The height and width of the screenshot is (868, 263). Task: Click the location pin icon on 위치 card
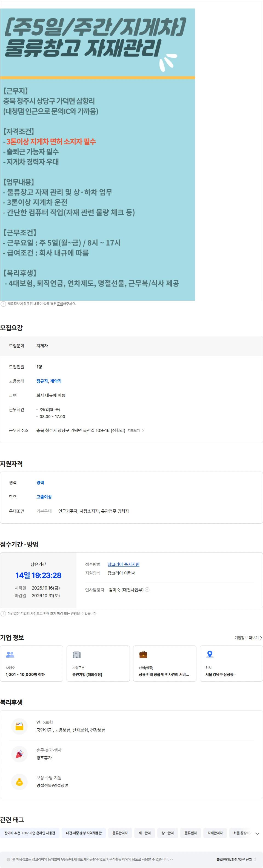210,654
